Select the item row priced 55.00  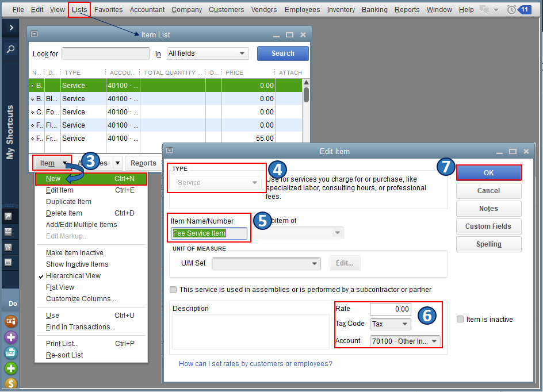point(166,139)
